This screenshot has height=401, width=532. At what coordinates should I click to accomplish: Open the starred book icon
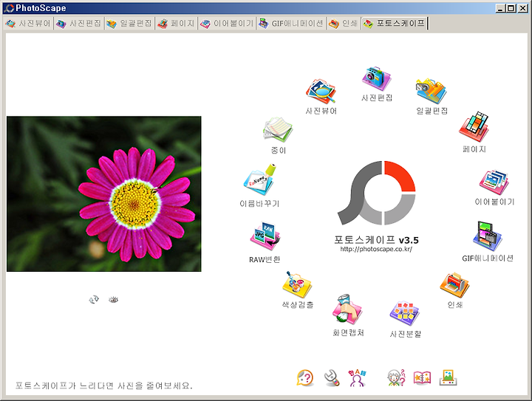[x=422, y=377]
